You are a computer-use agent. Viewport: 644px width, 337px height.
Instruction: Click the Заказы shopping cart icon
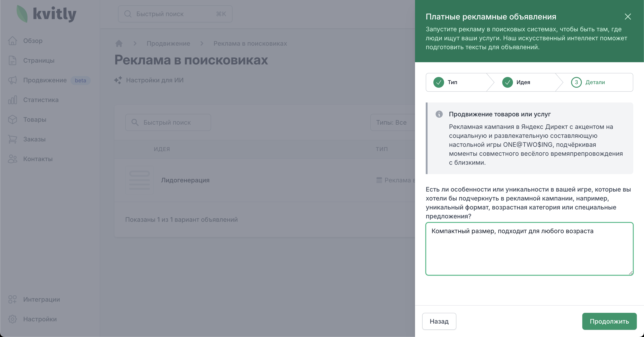click(x=13, y=139)
